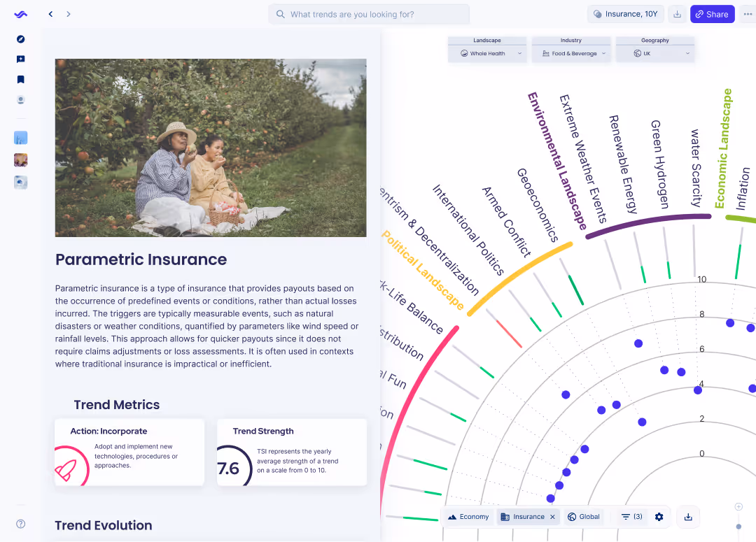This screenshot has height=542, width=756.
Task: Click the Economy filter chip
Action: [468, 517]
